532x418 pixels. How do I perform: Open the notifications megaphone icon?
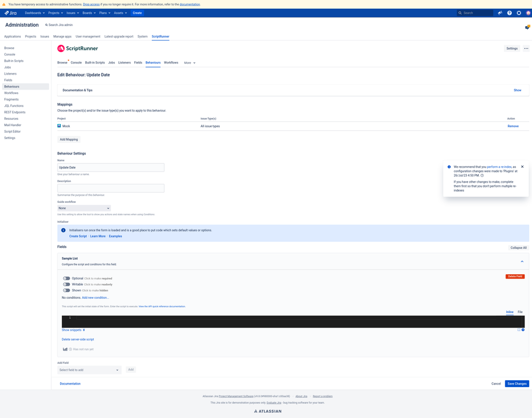coord(500,13)
